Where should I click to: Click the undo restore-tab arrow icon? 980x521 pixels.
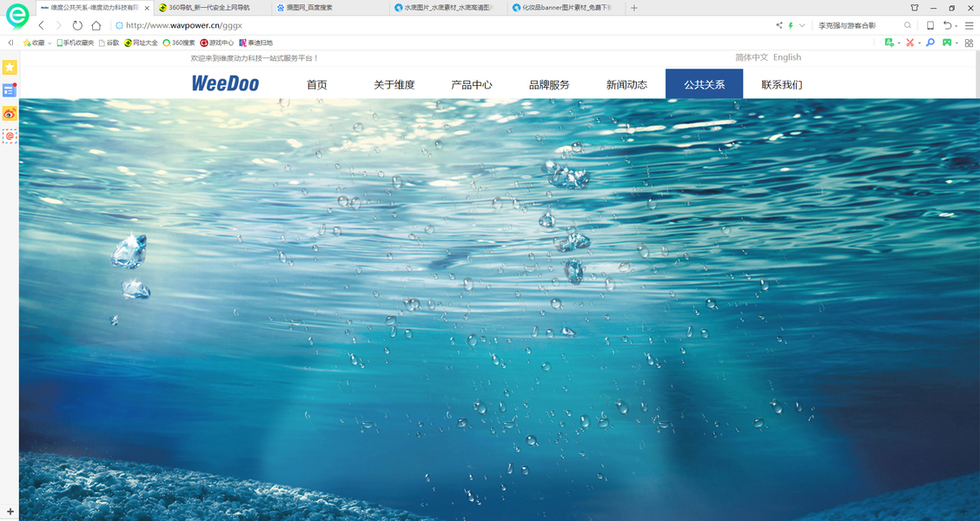tap(948, 25)
